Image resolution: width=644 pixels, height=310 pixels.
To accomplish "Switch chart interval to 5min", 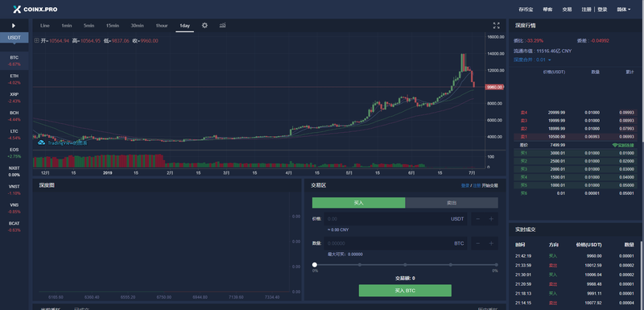I will pos(89,26).
